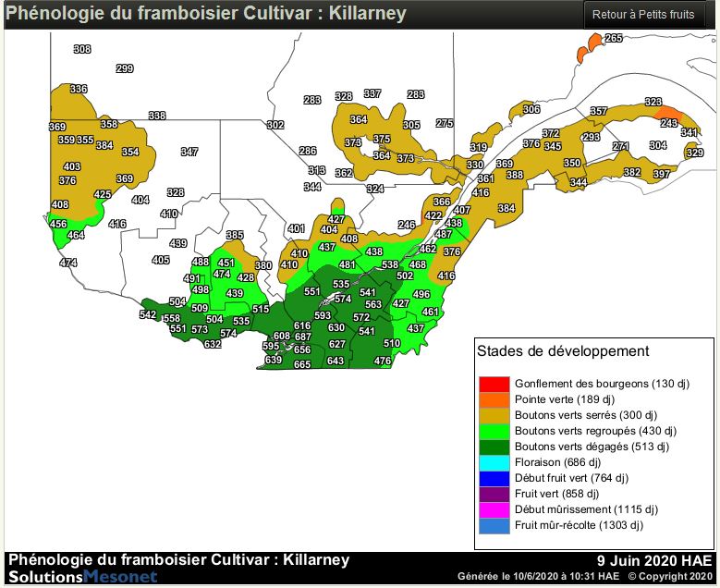Select the purple Fruit vert swatch
The width and height of the screenshot is (720, 588).
pos(494,494)
